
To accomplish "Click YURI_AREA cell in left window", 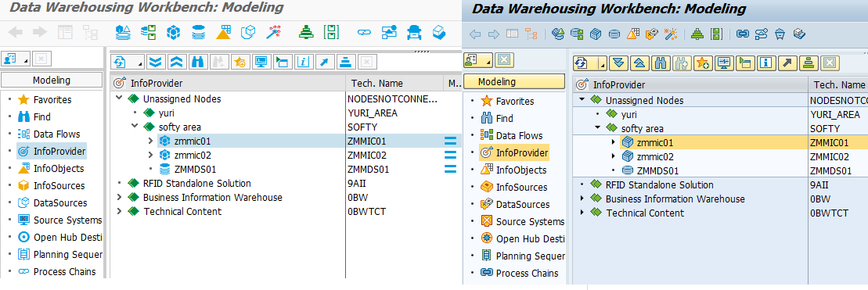I will click(x=373, y=113).
